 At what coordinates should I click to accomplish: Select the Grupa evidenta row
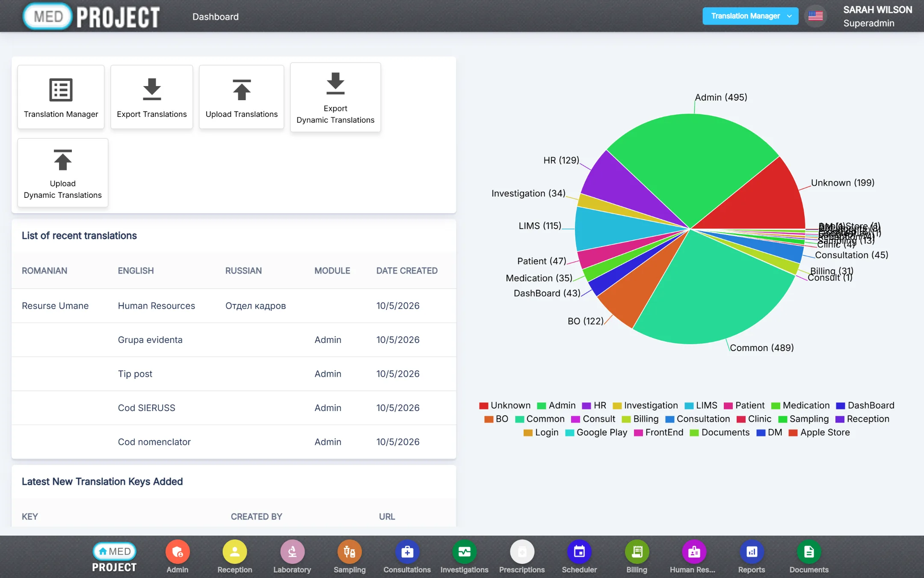point(234,340)
